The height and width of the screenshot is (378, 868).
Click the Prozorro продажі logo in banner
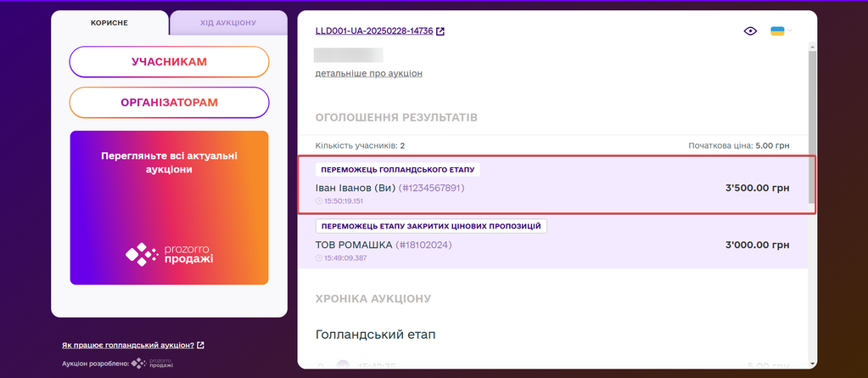[x=169, y=253]
